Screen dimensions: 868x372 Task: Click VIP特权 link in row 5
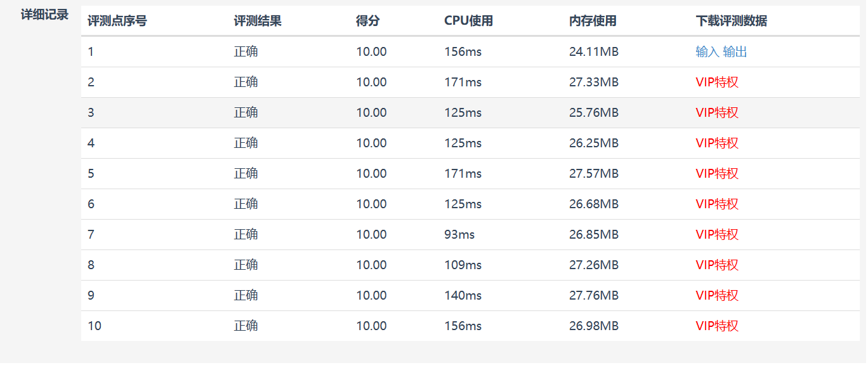pos(717,174)
